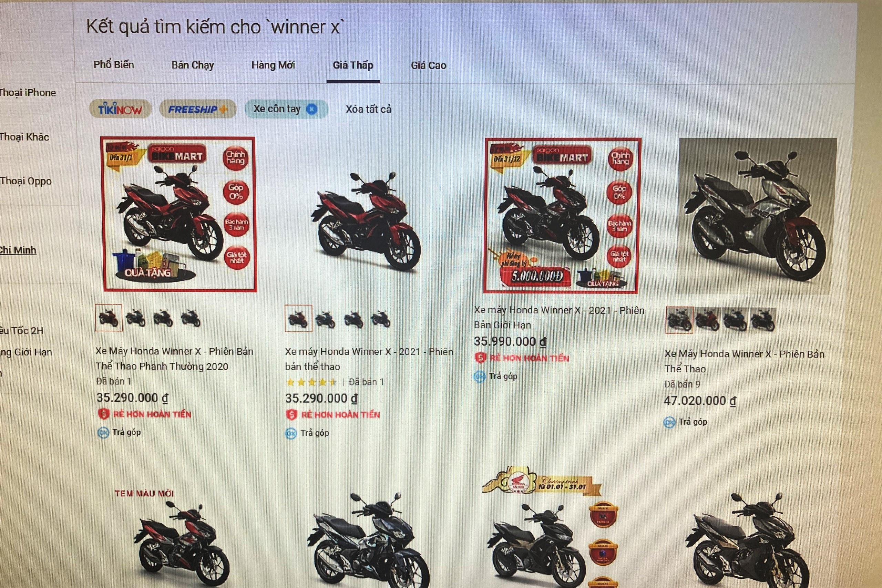Choose last color variant of second product

[x=381, y=319]
